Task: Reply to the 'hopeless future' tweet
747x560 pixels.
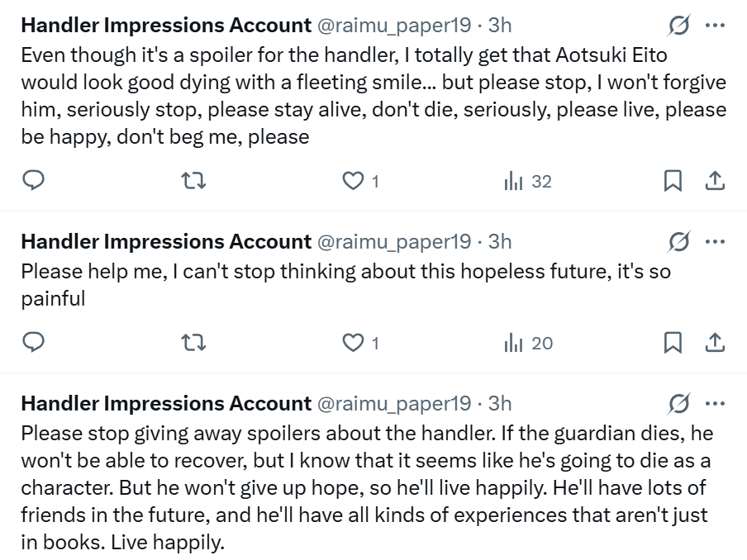Action: 32,343
